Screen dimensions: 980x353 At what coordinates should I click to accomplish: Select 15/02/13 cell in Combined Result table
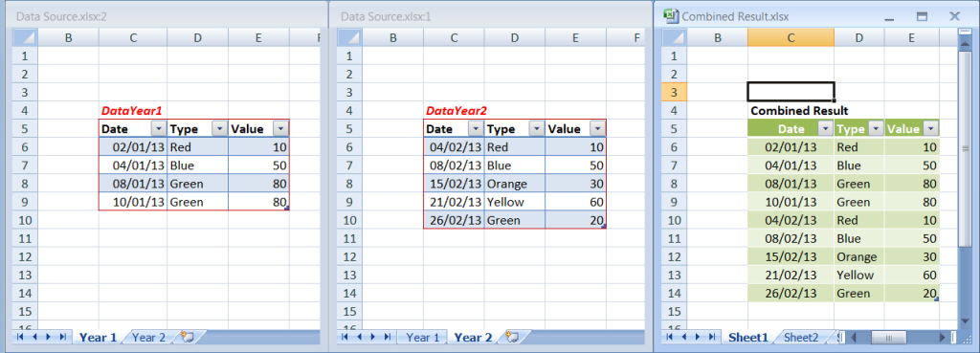pyautogui.click(x=791, y=256)
